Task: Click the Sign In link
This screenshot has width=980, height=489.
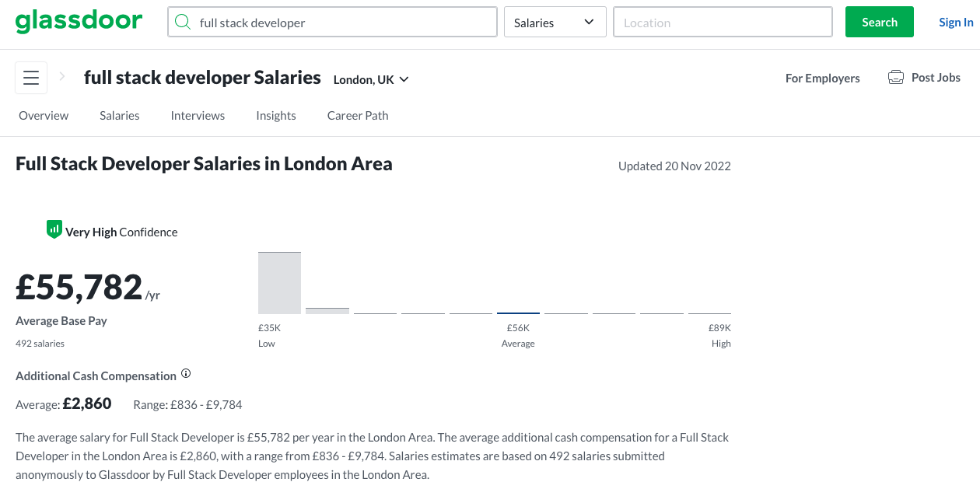Action: [956, 22]
